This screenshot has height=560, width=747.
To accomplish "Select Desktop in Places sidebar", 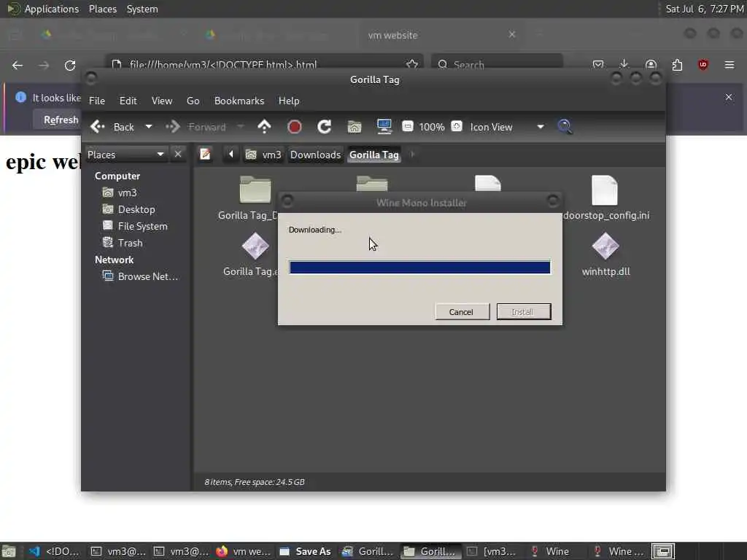I will click(x=128, y=209).
